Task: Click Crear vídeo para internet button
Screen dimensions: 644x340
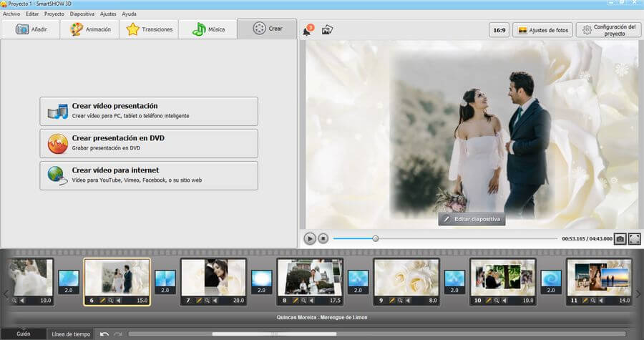Action: pos(149,175)
